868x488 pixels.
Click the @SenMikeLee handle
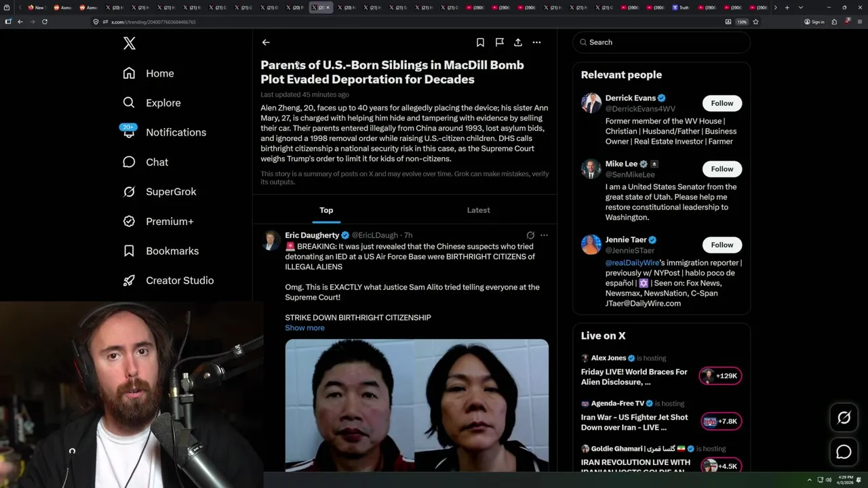(x=630, y=175)
